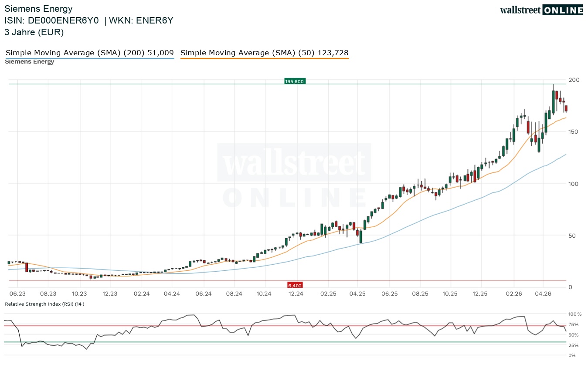Screen dimensions: 588x367
Task: Click the RSI 25% axis label
Action: (574, 345)
